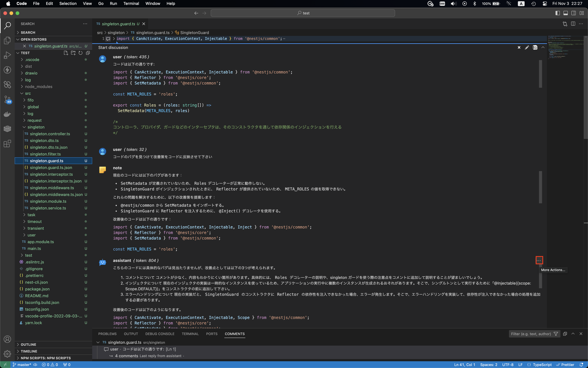Screen dimensions: 588x368
Task: Refresh the explorer tree
Action: point(80,53)
